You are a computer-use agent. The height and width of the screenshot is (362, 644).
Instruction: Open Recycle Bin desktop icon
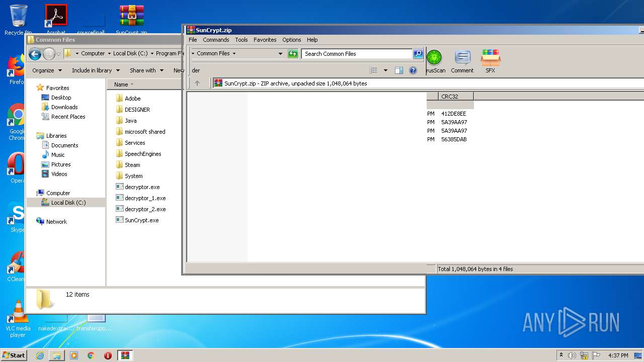point(18,20)
